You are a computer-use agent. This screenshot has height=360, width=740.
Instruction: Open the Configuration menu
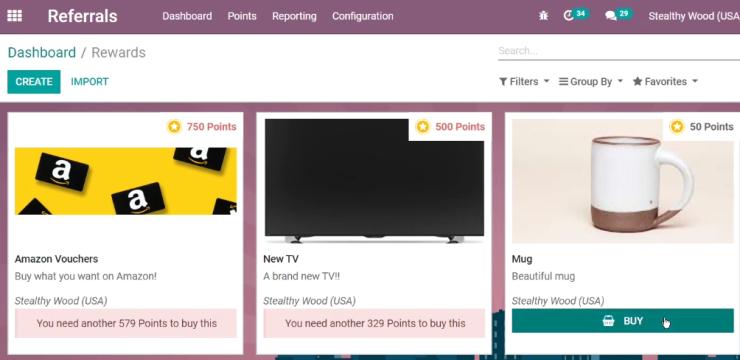click(362, 16)
